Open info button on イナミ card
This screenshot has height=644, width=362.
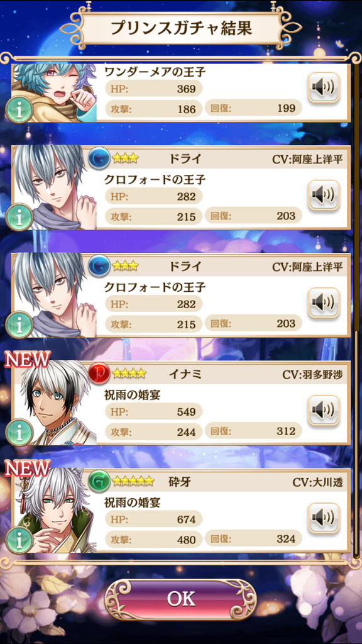click(19, 433)
